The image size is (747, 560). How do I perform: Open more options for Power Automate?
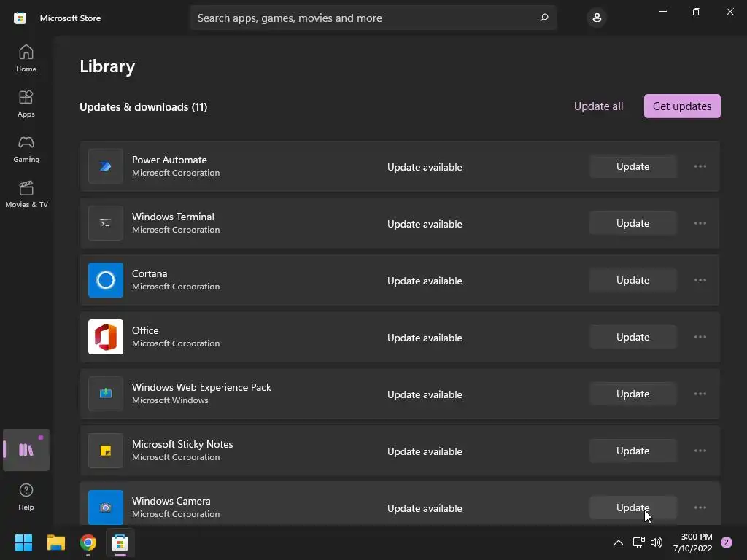pos(700,166)
